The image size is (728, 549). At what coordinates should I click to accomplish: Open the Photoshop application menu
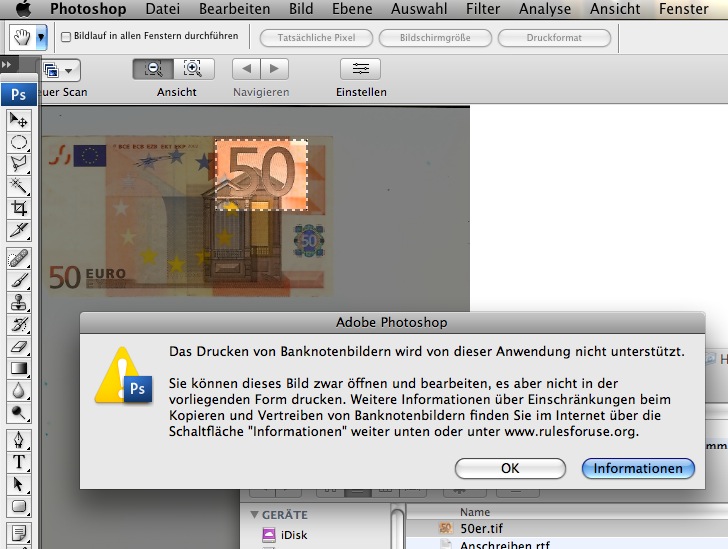pos(88,9)
